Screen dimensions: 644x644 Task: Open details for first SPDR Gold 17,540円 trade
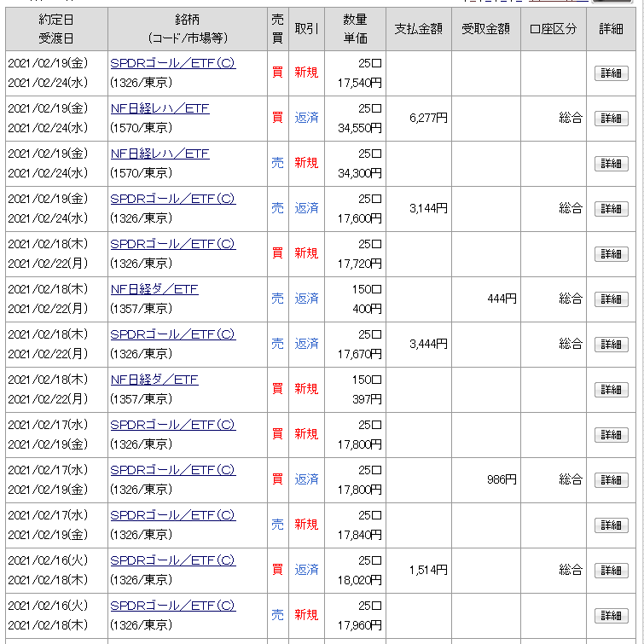[611, 73]
